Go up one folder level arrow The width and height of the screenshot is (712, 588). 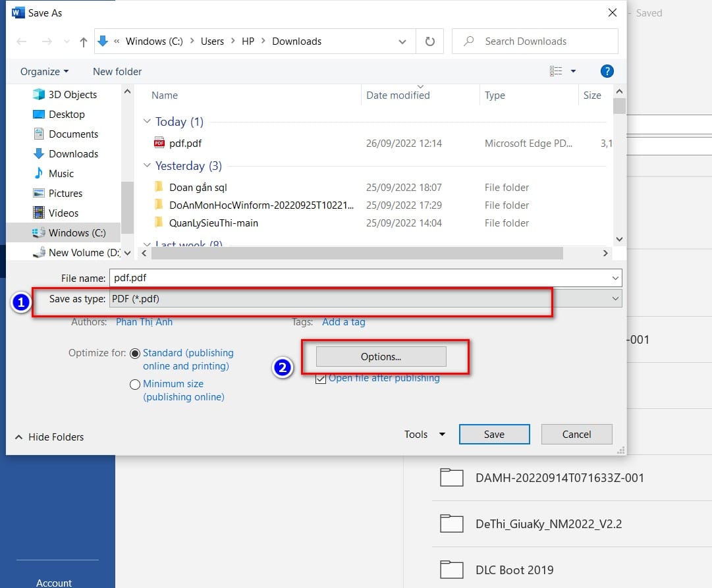pos(83,41)
